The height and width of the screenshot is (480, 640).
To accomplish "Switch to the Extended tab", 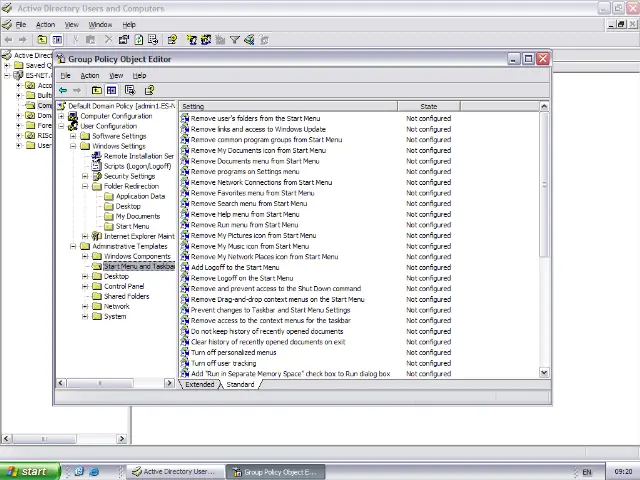I will (x=200, y=384).
